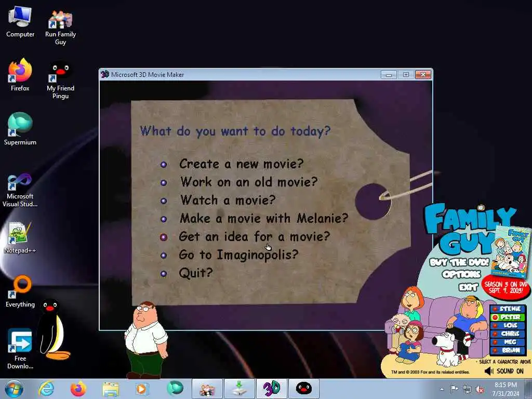
Task: Open My Friend Pingu desktop shortcut
Action: point(60,80)
